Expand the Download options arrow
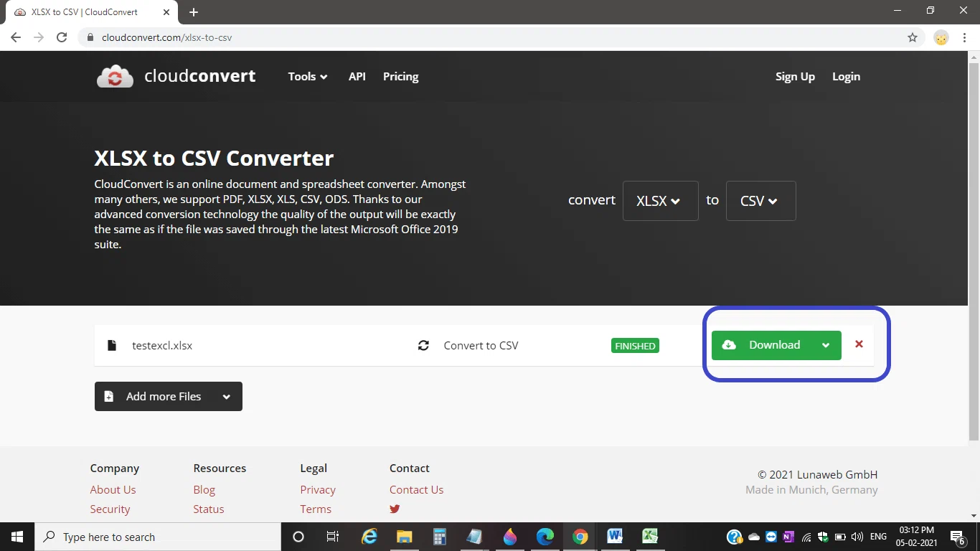 pos(826,345)
